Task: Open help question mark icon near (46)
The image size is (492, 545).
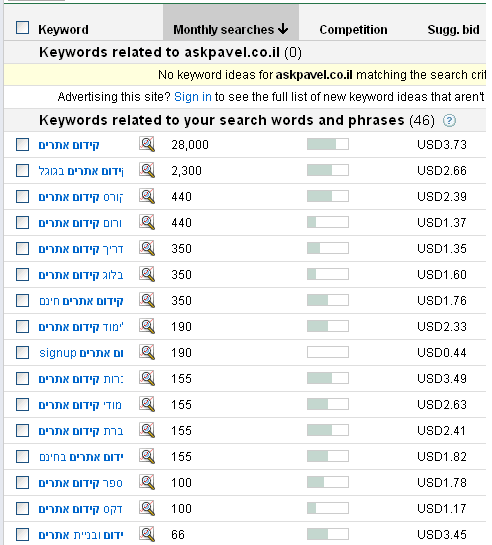Action: pos(449,121)
